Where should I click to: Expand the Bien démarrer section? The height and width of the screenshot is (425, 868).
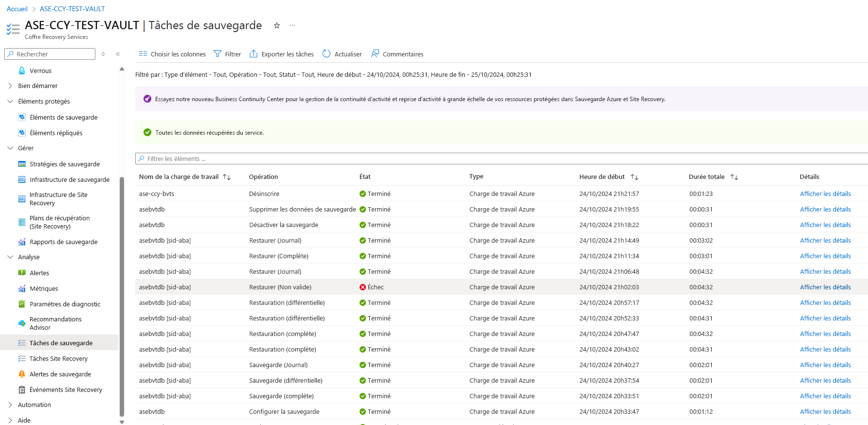point(10,86)
